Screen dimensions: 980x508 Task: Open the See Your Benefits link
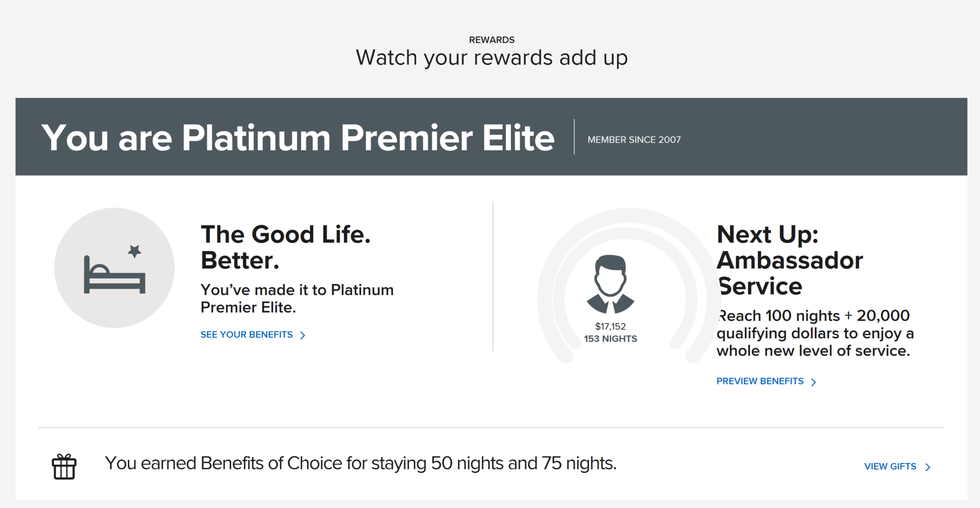(246, 335)
